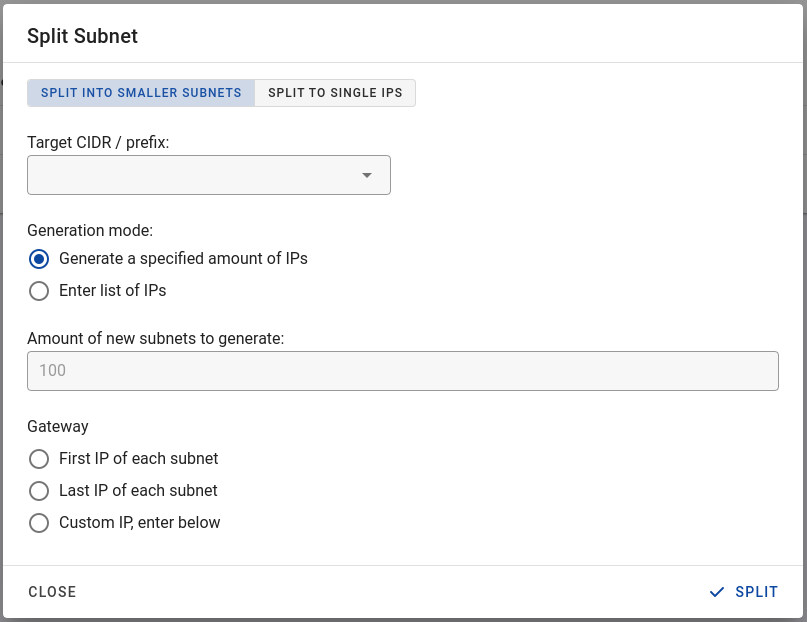Enable the 'Custom IP, enter below' radio button
Screen dimensions: 807x622
[39, 523]
